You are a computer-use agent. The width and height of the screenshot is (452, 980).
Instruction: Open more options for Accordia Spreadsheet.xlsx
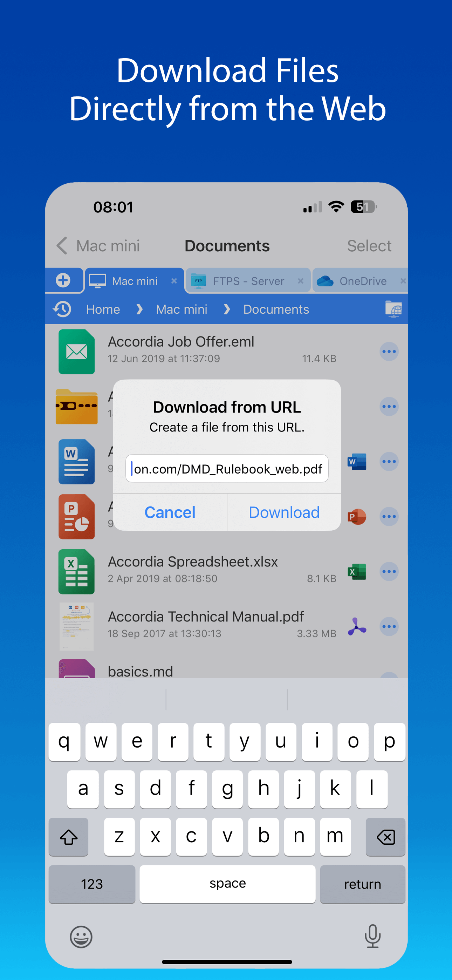389,571
